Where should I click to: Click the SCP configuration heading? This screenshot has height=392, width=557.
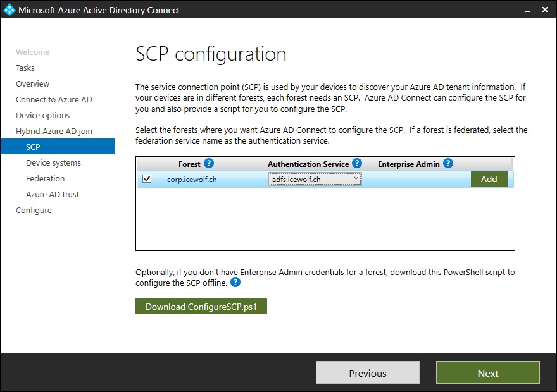point(211,54)
